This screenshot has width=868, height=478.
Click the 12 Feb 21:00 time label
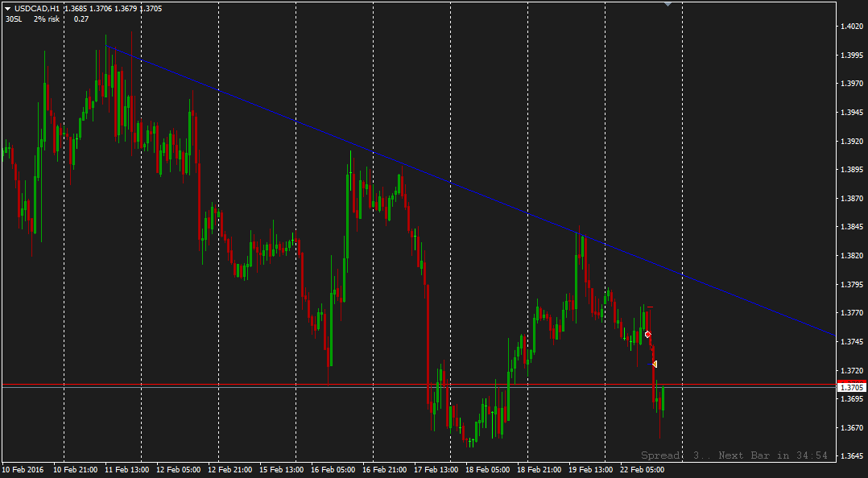(x=229, y=470)
